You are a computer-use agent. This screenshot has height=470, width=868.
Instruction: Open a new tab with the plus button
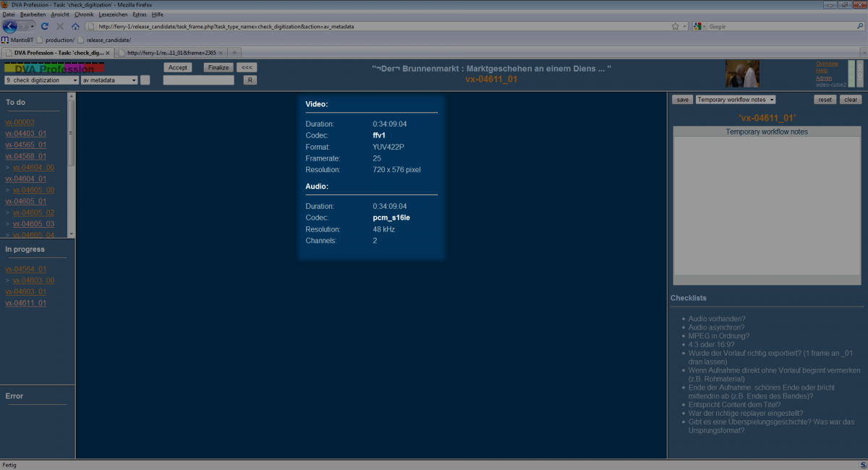point(234,53)
